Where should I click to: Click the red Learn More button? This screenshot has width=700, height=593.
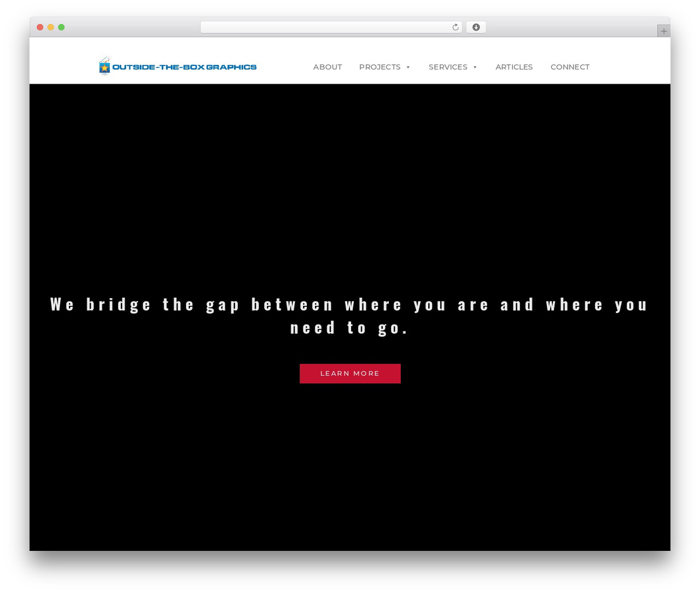[350, 374]
